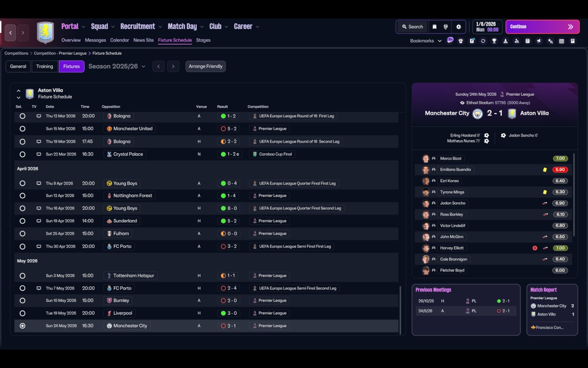This screenshot has height=368, width=588.
Task: Open the Calendar sub-tab
Action: click(120, 40)
